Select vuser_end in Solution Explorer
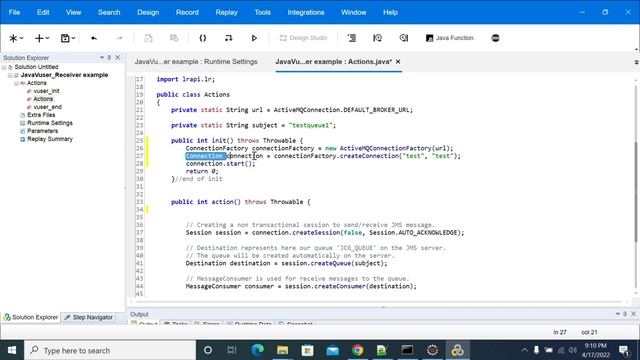640x360 pixels. [47, 107]
